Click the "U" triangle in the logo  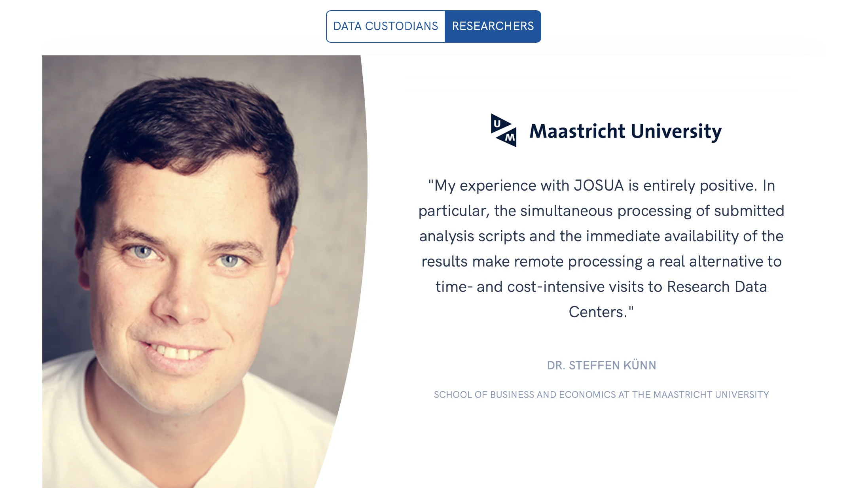pos(498,124)
